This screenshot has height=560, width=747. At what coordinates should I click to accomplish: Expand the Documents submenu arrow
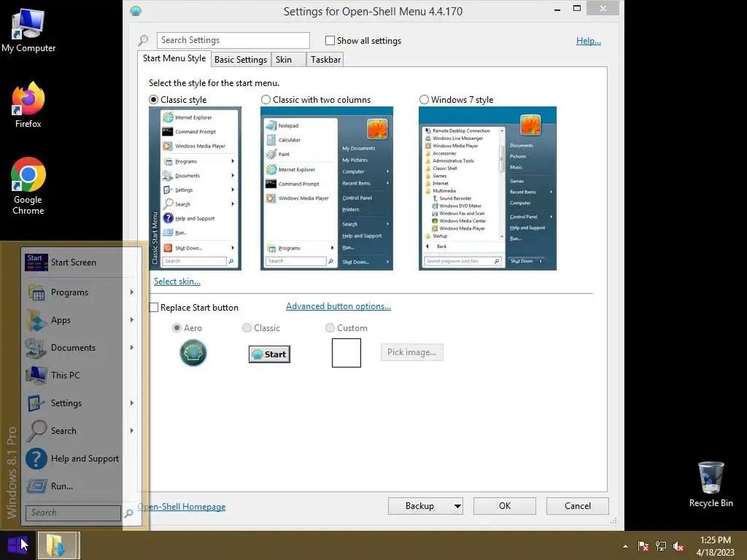[x=131, y=348]
